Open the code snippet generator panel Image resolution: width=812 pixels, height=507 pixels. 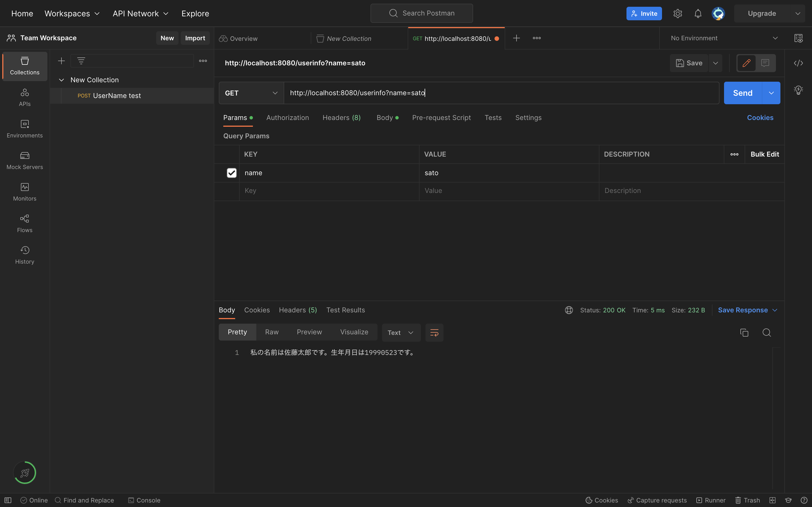(798, 63)
